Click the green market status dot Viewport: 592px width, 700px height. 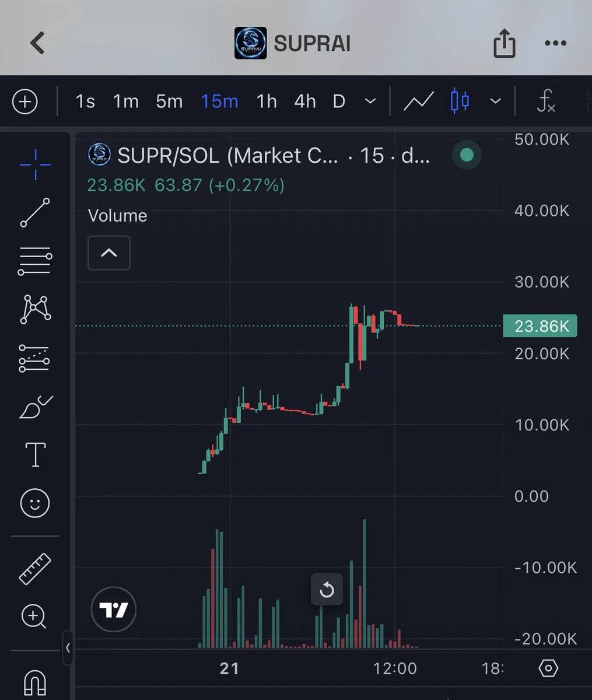(x=467, y=155)
